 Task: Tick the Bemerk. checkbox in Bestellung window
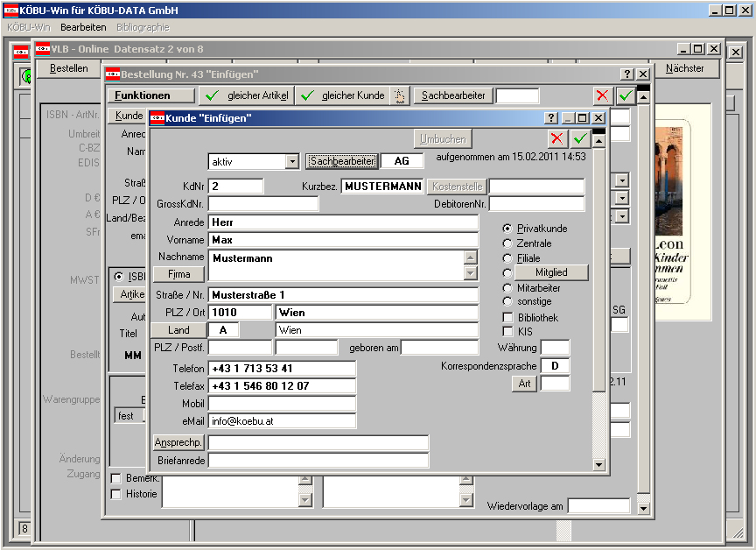[x=115, y=478]
